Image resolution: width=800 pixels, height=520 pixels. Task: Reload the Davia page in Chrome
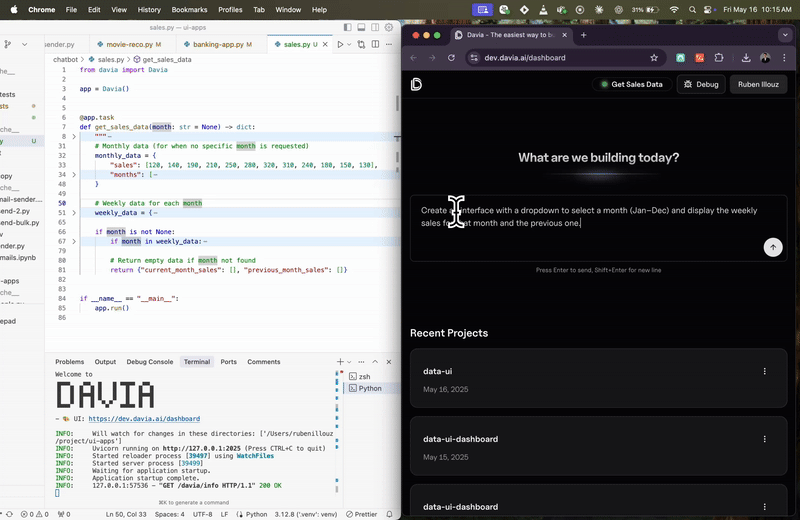pyautogui.click(x=451, y=58)
